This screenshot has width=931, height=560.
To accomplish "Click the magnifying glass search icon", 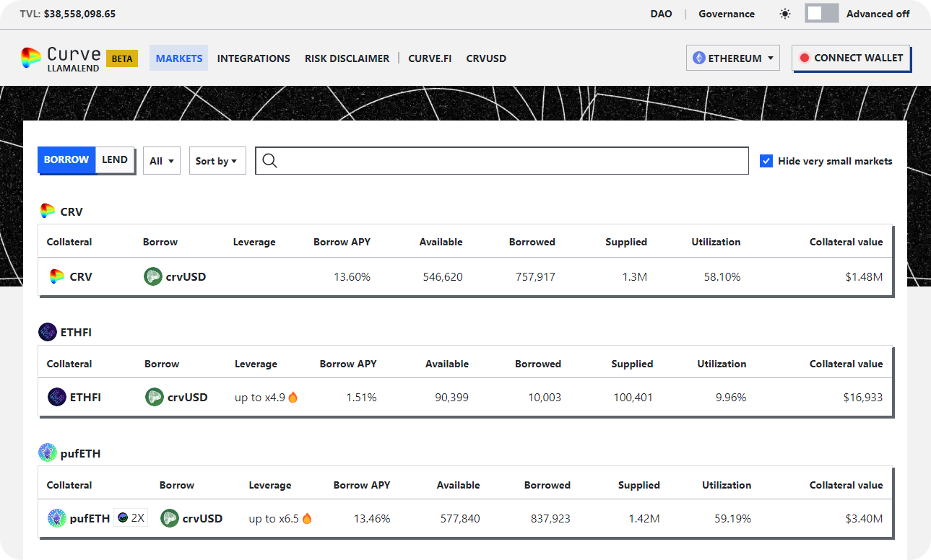I will [270, 161].
